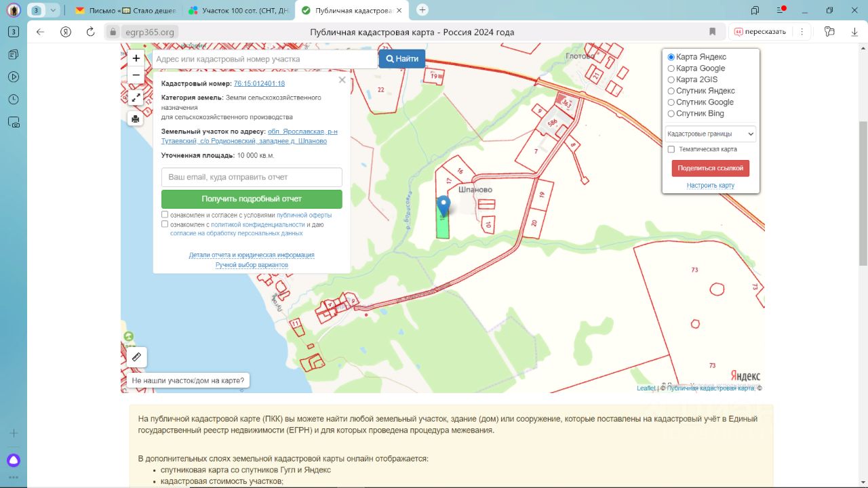Focus the address or cadastral number search field

(265, 59)
